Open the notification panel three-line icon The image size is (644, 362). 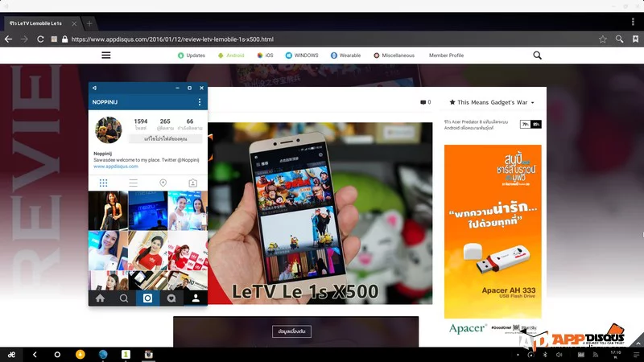coord(636,355)
